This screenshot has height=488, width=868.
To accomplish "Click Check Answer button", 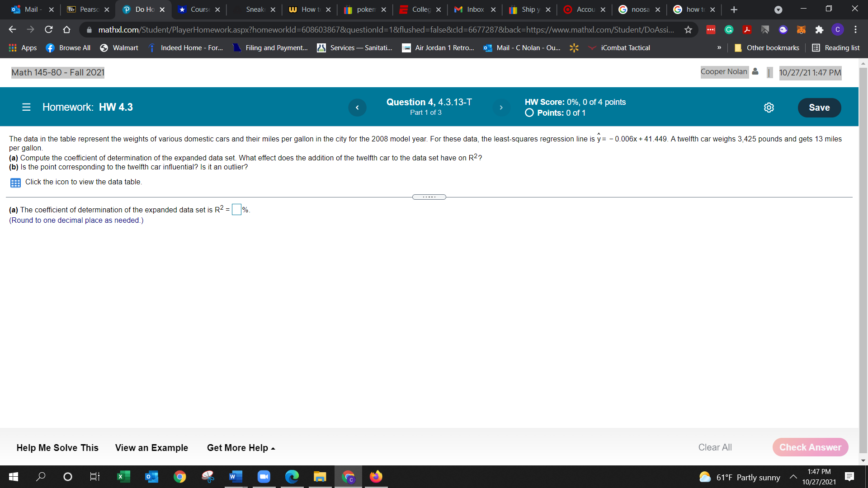I will click(810, 447).
